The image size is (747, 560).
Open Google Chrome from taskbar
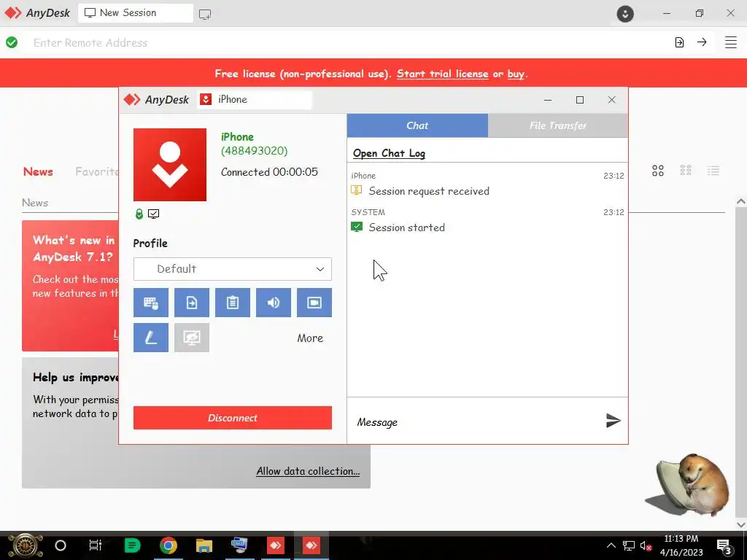pyautogui.click(x=169, y=545)
